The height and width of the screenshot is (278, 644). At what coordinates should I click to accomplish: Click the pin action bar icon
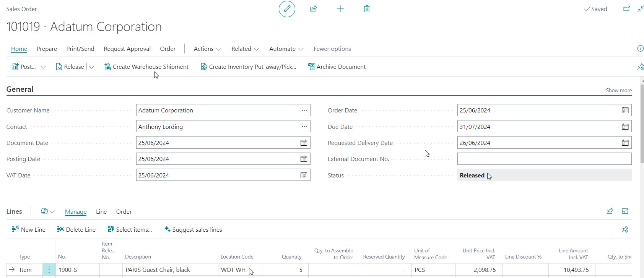(640, 67)
